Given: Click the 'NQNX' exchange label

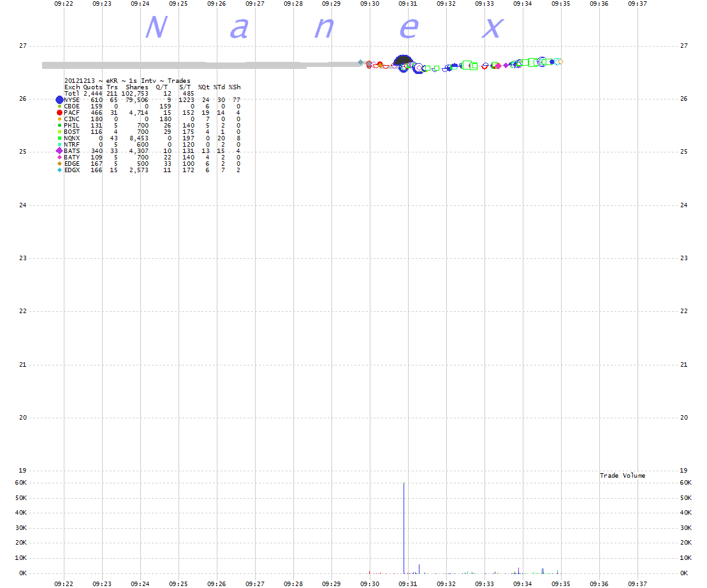Looking at the screenshot, I should [71, 138].
